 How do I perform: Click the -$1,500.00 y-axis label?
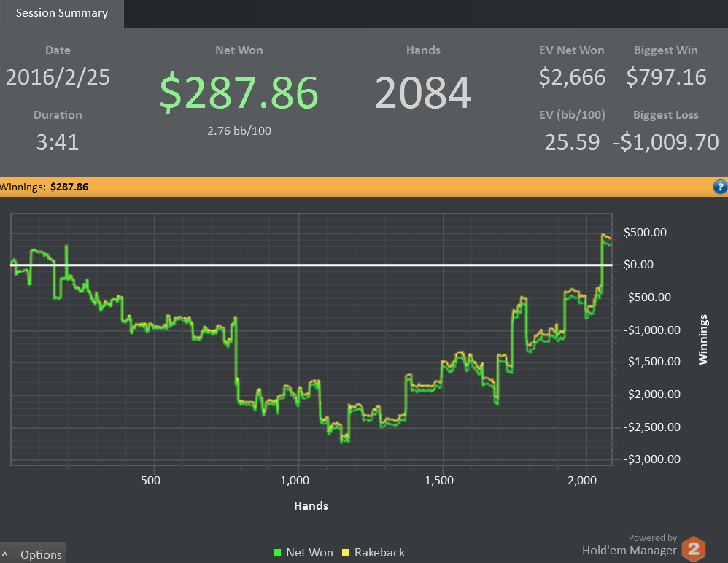point(652,362)
